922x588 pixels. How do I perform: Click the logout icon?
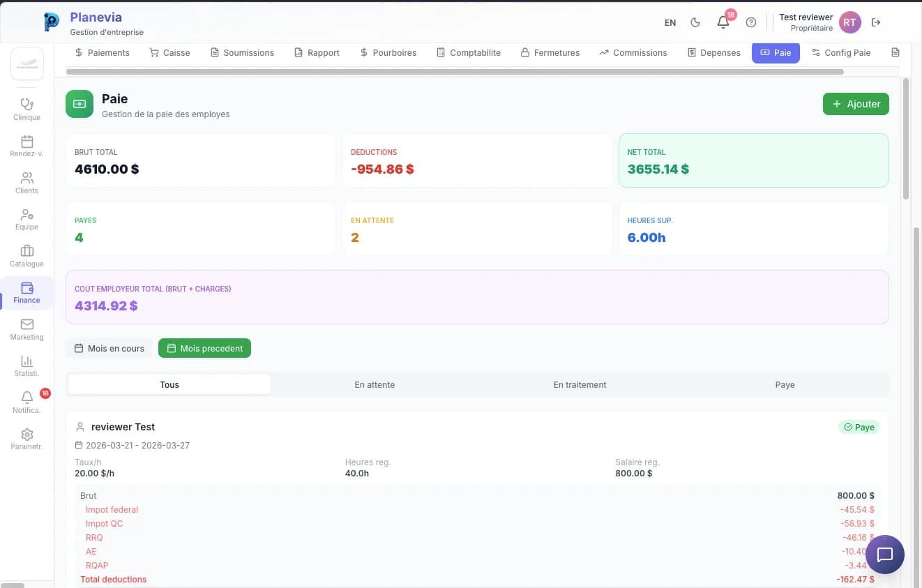point(876,22)
